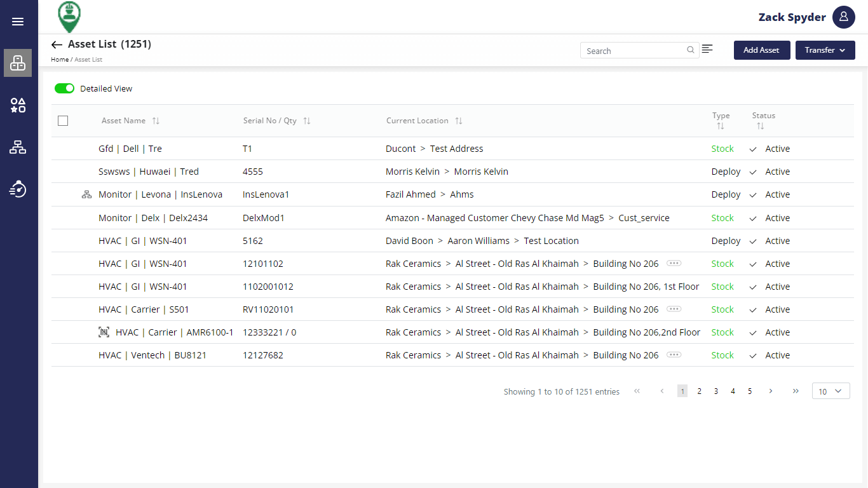The image size is (868, 488).
Task: Open the user profile avatar icon
Action: pos(844,17)
